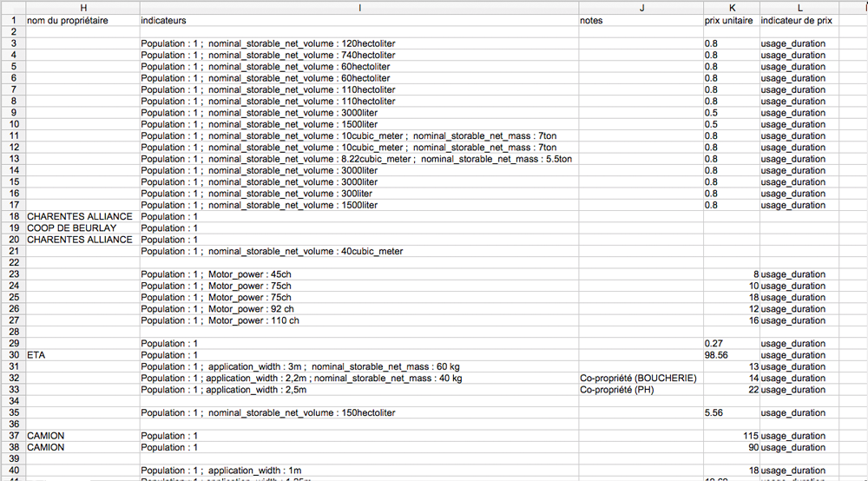The image size is (868, 481).
Task: Select column L header
Action: coord(799,8)
